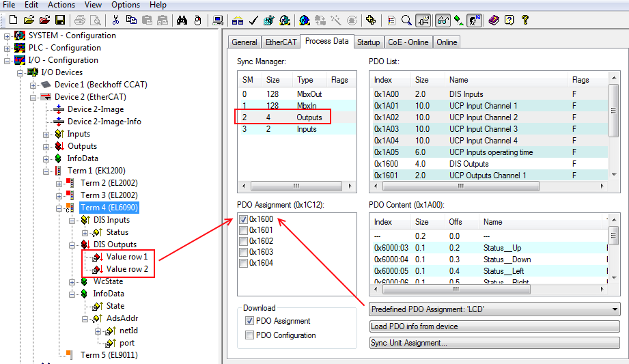
Task: Collapse the DIS Outputs tree node
Action: (72, 245)
